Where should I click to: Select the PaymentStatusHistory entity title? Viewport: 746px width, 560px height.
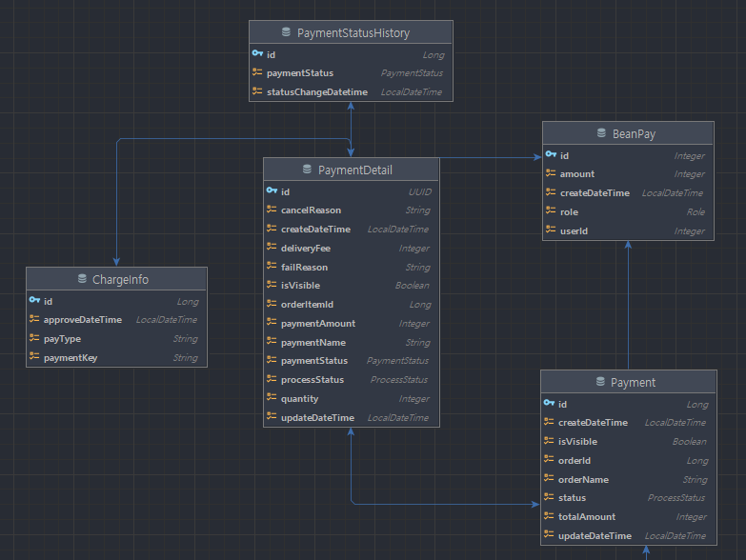[353, 32]
